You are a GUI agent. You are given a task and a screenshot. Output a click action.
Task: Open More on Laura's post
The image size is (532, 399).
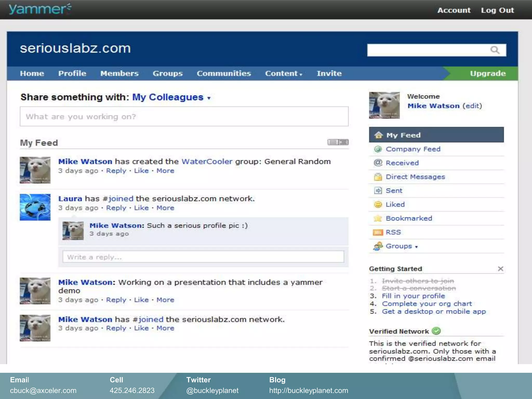coord(165,208)
